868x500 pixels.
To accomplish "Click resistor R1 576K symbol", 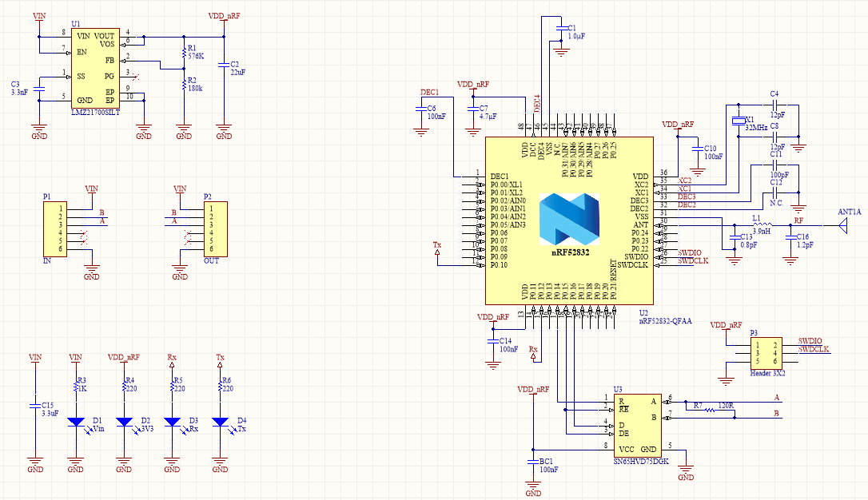I will point(184,53).
